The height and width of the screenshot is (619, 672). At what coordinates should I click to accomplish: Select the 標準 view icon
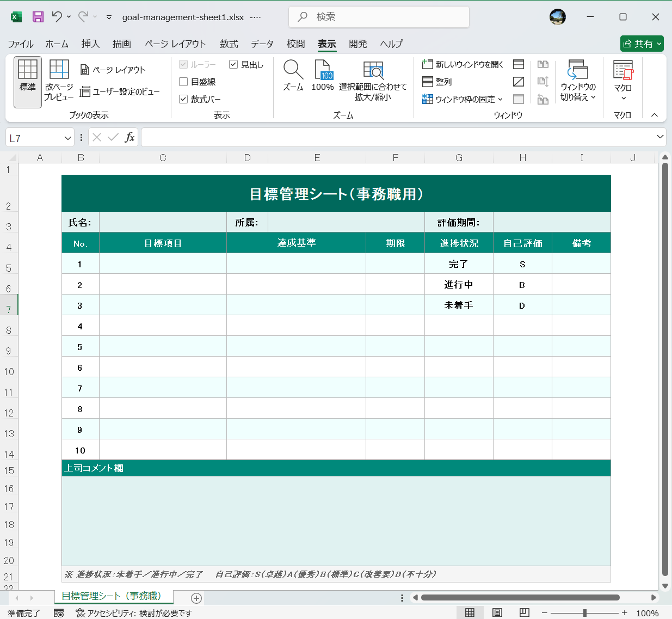[x=28, y=82]
